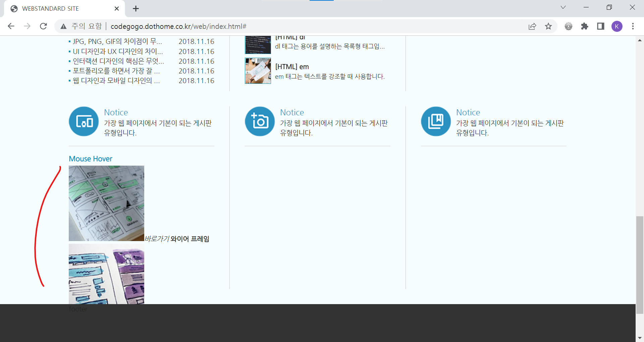Reload the current page
Screen dimensions: 644x342
pyautogui.click(x=43, y=26)
